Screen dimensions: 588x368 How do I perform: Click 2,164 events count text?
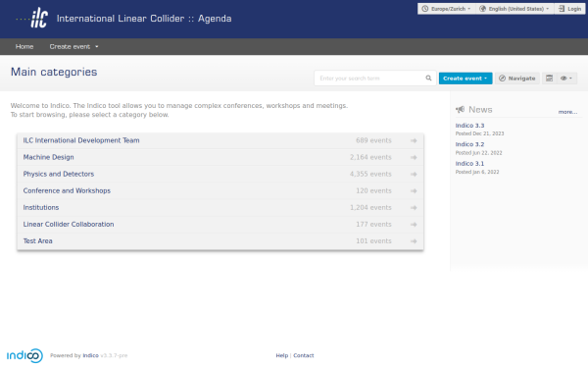coord(370,157)
